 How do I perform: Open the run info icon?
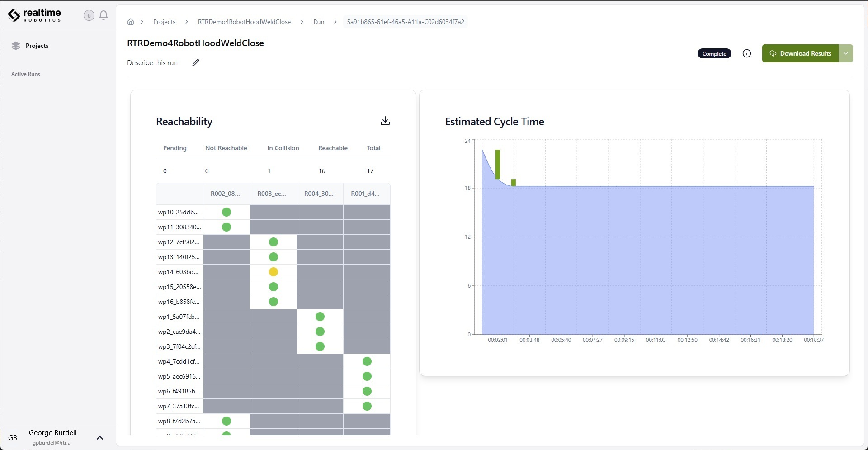click(x=747, y=53)
